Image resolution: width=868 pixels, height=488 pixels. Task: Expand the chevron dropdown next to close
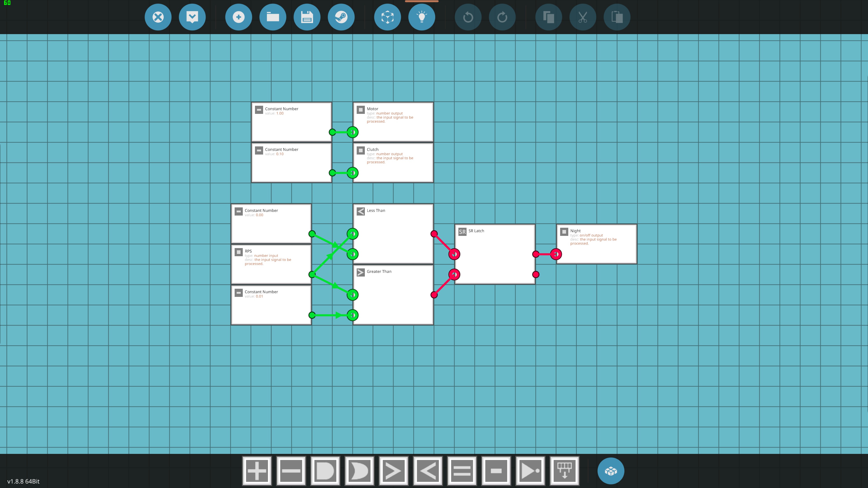pyautogui.click(x=192, y=17)
